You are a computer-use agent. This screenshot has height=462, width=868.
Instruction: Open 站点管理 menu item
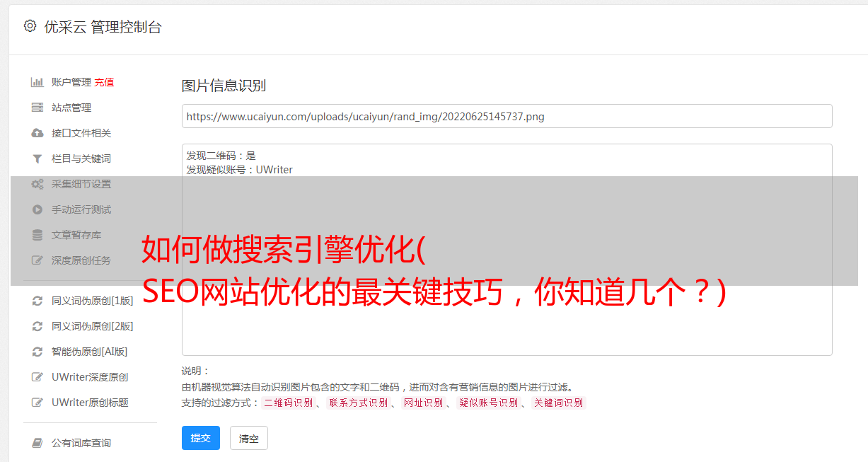[x=71, y=108]
